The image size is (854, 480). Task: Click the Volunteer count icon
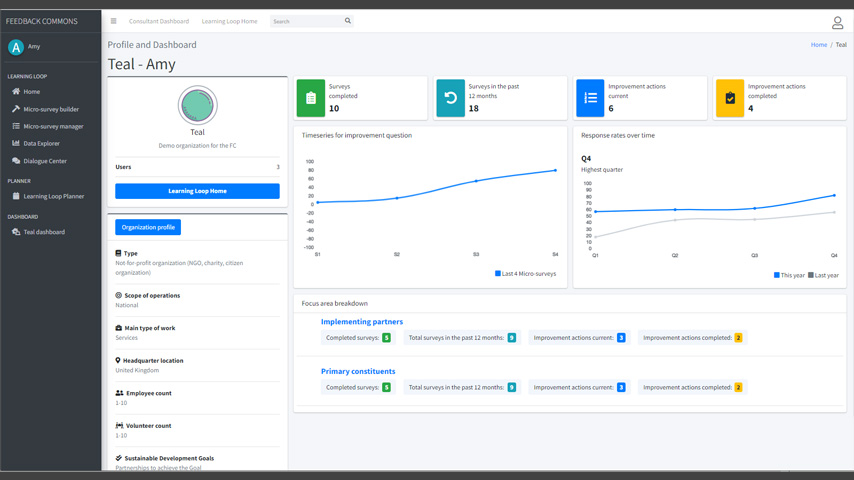pyautogui.click(x=119, y=426)
